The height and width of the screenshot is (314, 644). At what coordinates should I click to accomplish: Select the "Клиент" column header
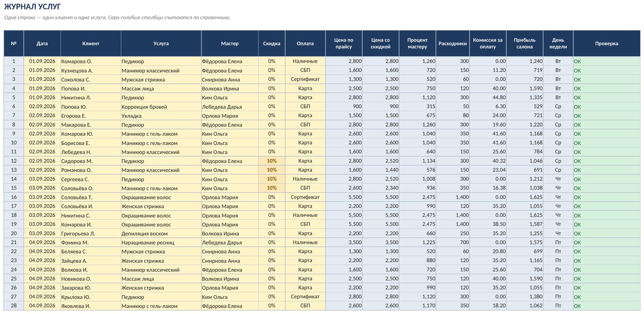click(x=91, y=43)
